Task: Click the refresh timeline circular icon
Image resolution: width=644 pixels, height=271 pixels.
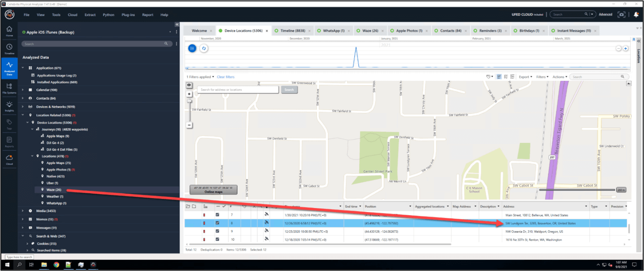Action: [204, 48]
